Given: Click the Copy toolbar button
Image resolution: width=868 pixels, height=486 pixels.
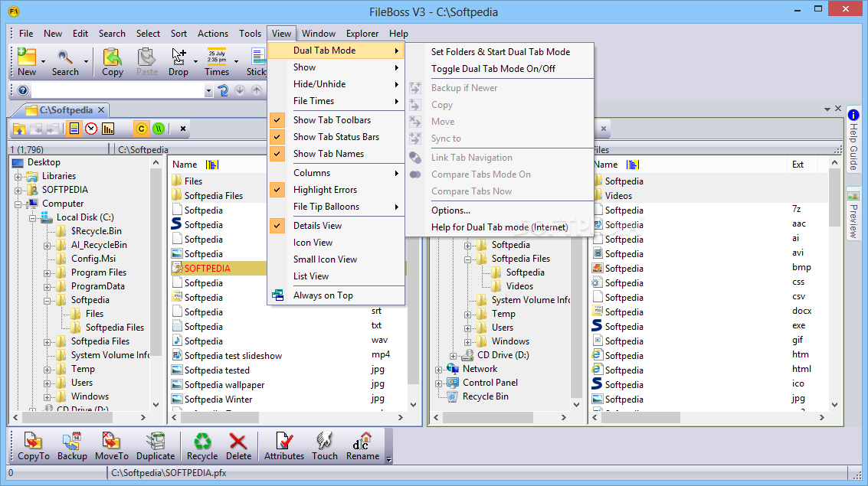Looking at the screenshot, I should 113,62.
